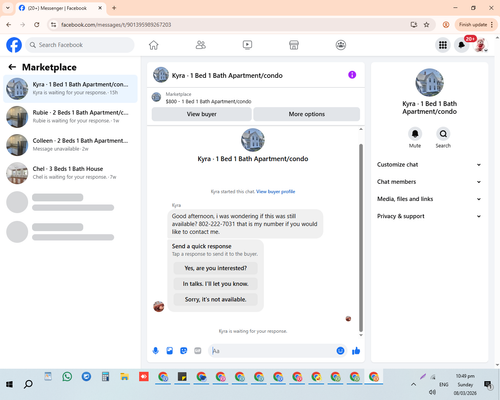This screenshot has width=500, height=400.
Task: Click the Facebook logo
Action: coord(14,45)
